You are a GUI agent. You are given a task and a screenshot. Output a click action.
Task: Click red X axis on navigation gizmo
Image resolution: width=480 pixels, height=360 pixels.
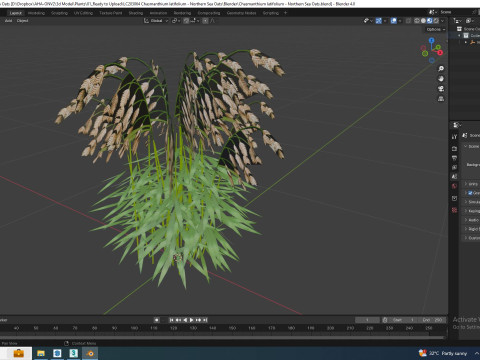pos(440,52)
